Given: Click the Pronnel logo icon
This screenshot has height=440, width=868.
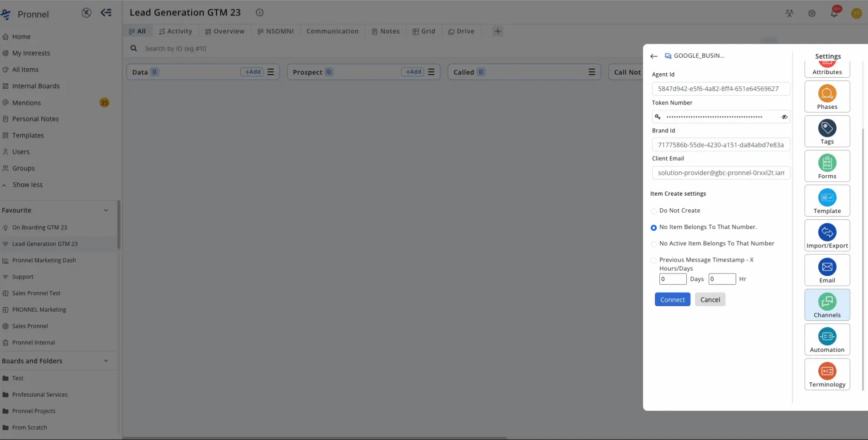Looking at the screenshot, I should [x=6, y=14].
